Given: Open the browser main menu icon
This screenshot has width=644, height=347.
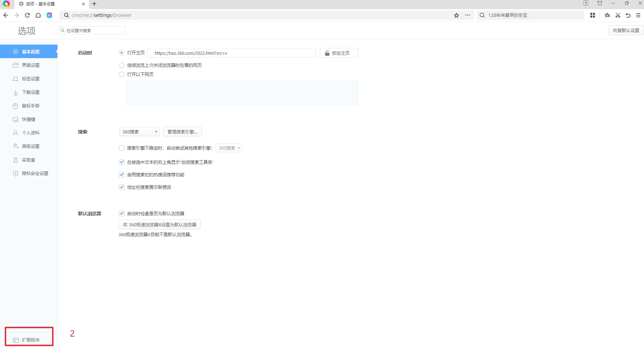Looking at the screenshot, I should (638, 15).
